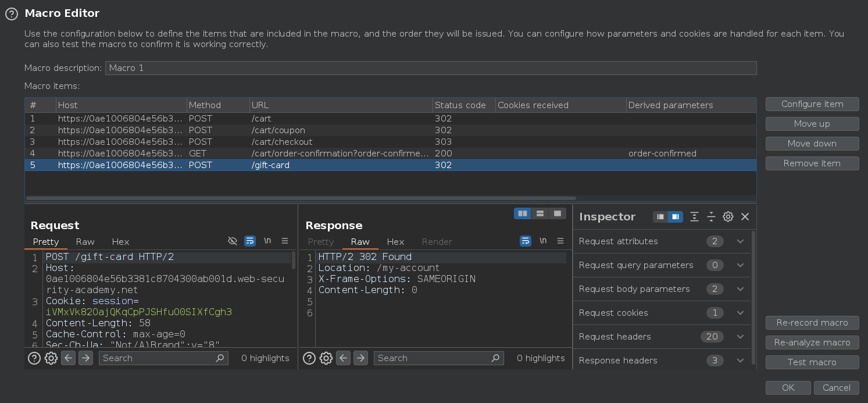The width and height of the screenshot is (868, 403).
Task: Open Response search settings gear
Action: (x=326, y=358)
